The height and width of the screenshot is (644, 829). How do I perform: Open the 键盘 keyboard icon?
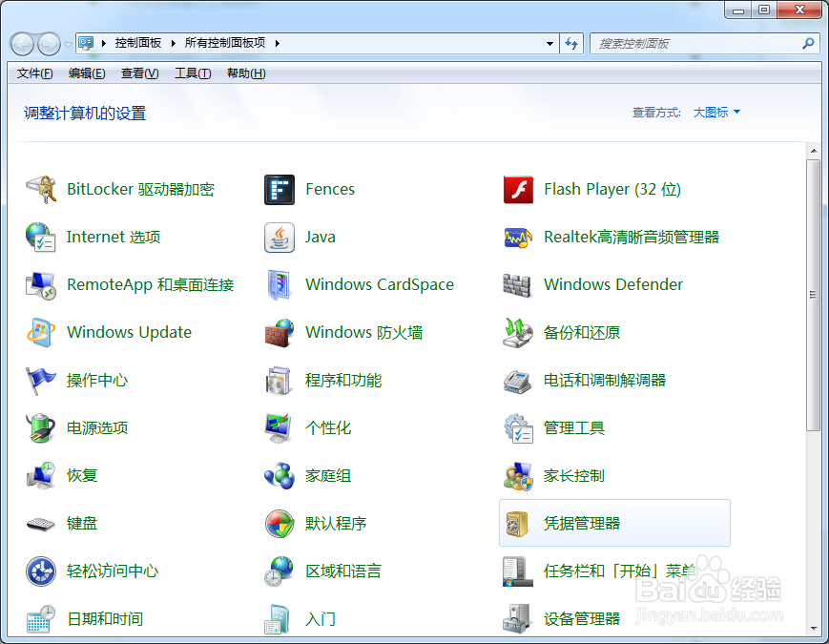tap(41, 524)
